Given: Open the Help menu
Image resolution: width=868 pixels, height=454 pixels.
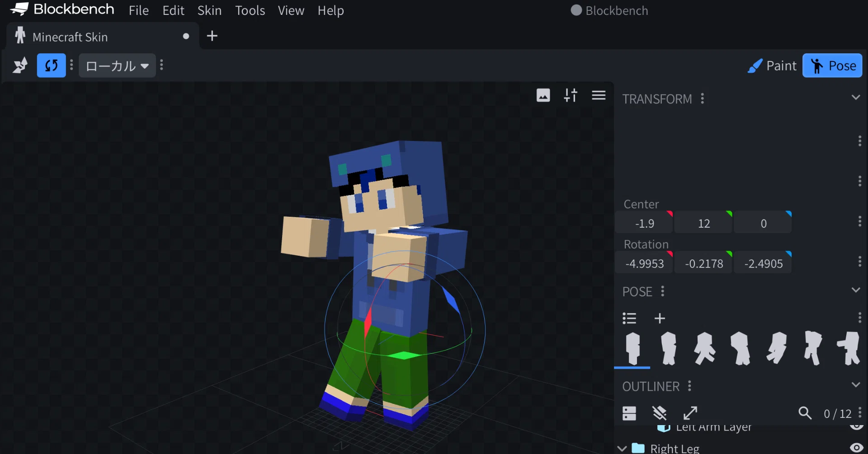Looking at the screenshot, I should click(330, 10).
